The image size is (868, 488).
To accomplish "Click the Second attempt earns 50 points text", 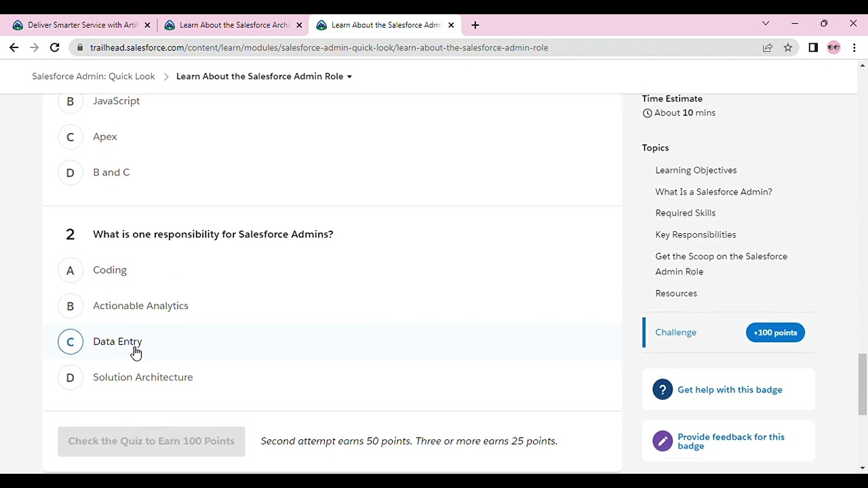I will click(409, 441).
